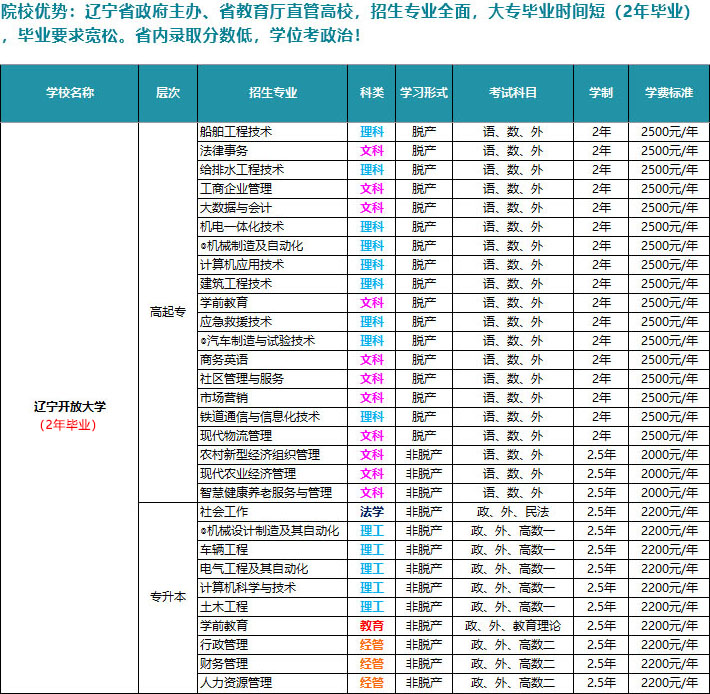
Task: Click the 铁道通信与信息化技术 major
Action: (x=260, y=417)
